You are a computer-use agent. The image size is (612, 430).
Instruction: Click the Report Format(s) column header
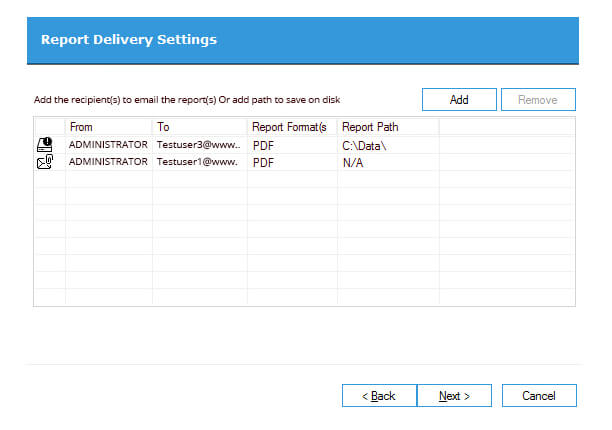coord(292,127)
